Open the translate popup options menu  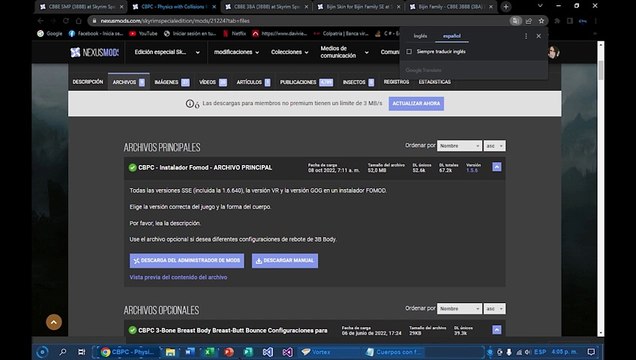click(x=526, y=36)
